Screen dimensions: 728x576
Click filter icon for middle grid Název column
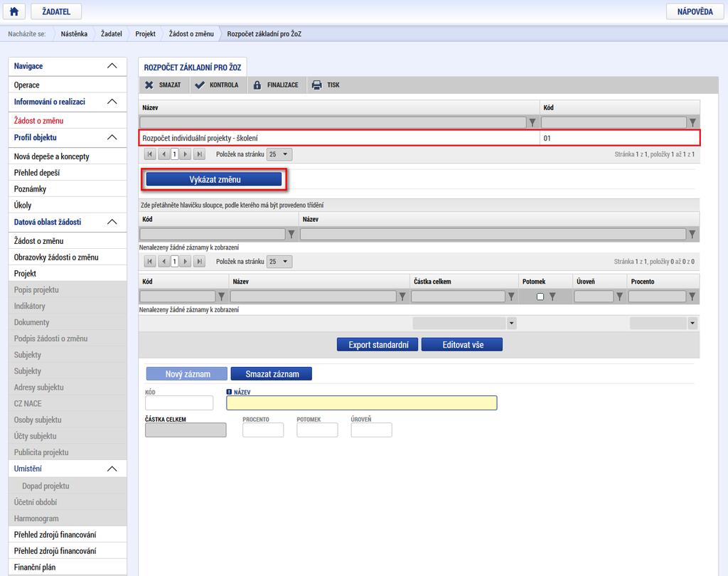click(x=692, y=234)
